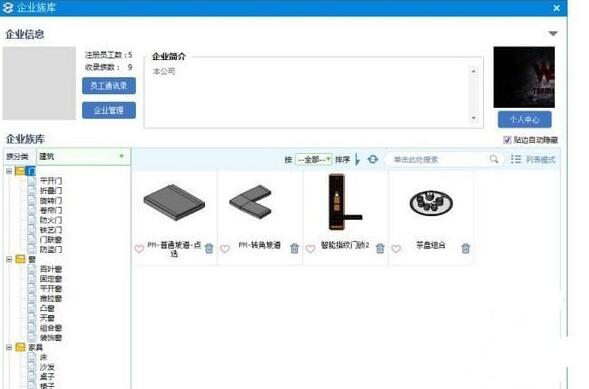Switch to list mode view icon

click(516, 159)
